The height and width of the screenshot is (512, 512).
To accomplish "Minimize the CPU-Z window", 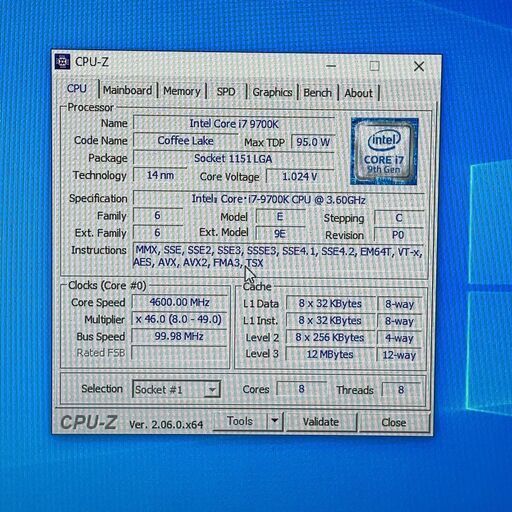I will 331,66.
